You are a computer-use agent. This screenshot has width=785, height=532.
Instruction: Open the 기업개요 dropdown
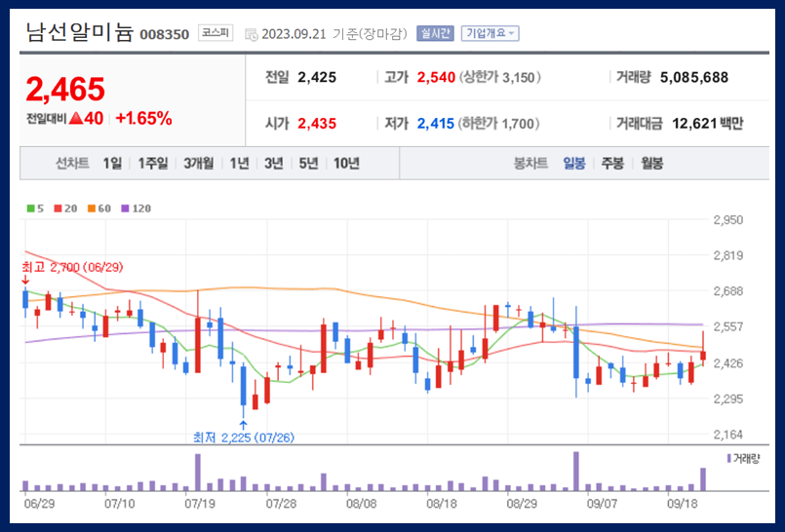491,33
